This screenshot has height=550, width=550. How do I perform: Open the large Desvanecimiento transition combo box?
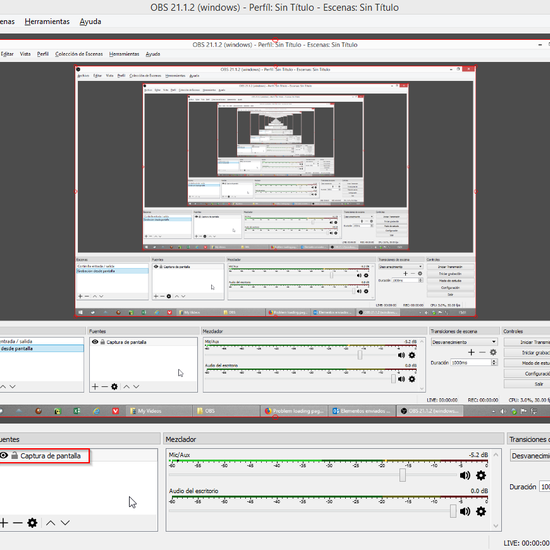click(530, 456)
